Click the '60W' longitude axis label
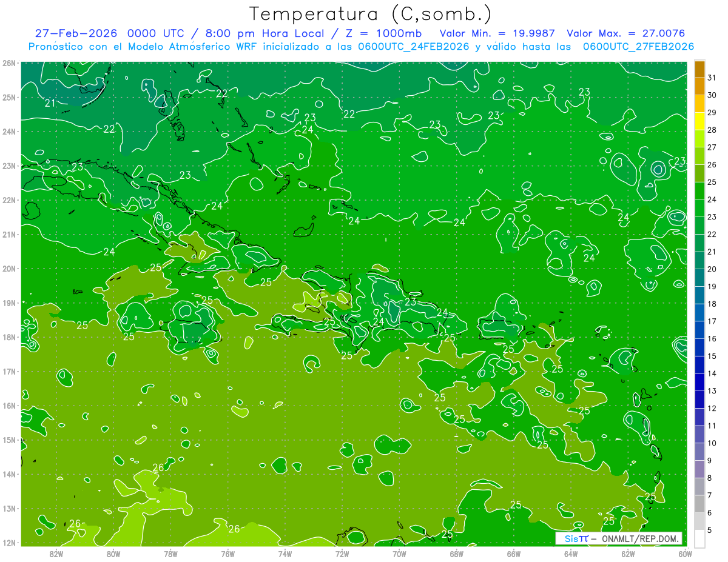 coord(686,553)
